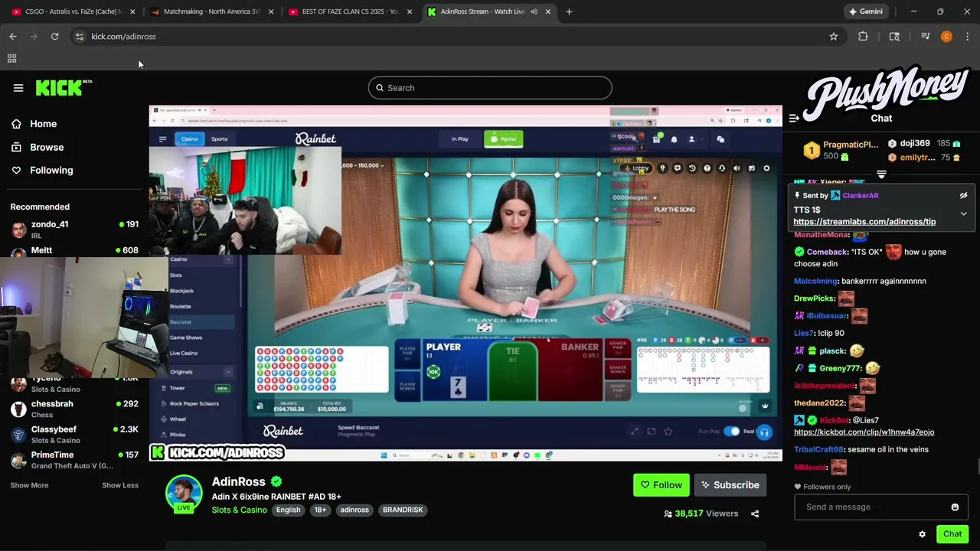Open Following in the sidebar

click(x=42, y=170)
